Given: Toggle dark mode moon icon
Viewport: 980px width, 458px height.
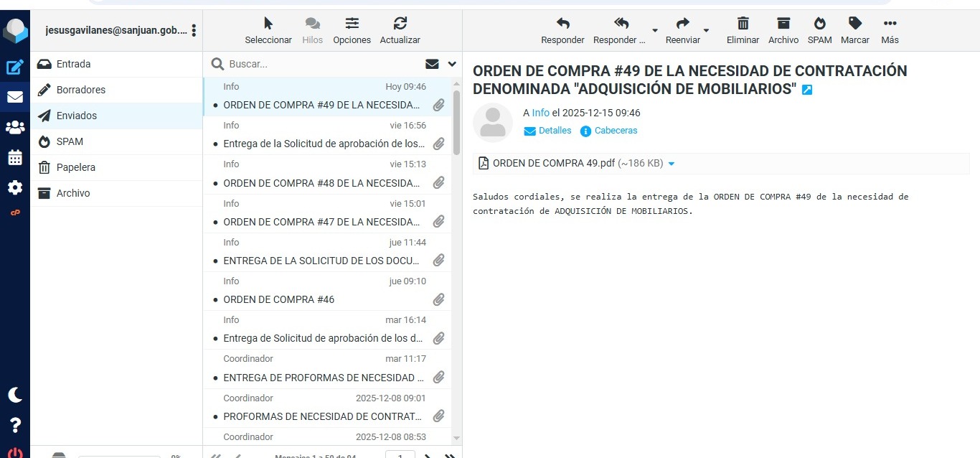Looking at the screenshot, I should (15, 395).
